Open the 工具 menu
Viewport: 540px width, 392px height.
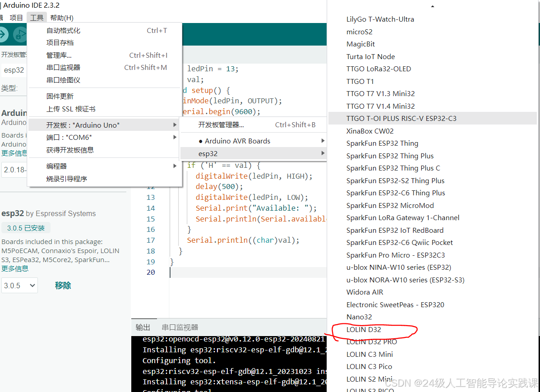[x=37, y=18]
